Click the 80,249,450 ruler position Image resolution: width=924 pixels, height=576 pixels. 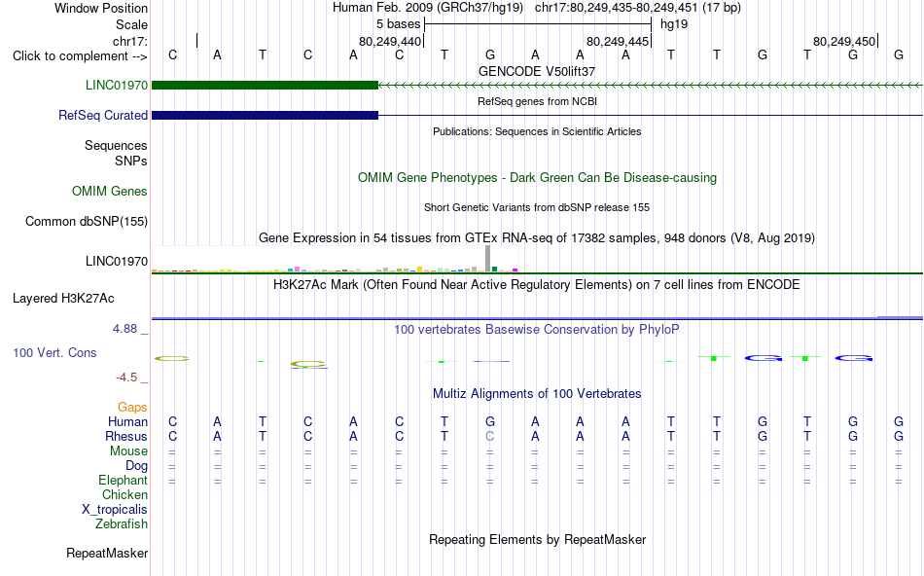[x=844, y=42]
